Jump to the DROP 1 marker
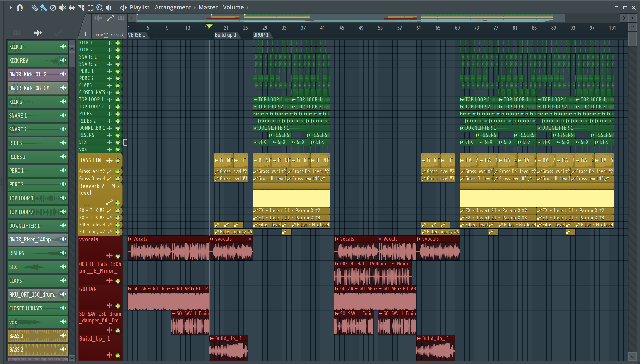This screenshot has width=640, height=364. tap(261, 35)
